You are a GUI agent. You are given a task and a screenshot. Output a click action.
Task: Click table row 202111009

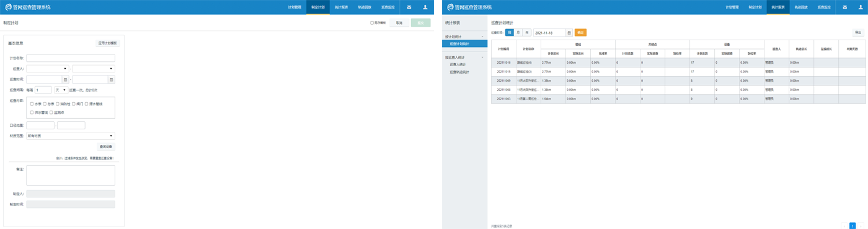(678, 81)
